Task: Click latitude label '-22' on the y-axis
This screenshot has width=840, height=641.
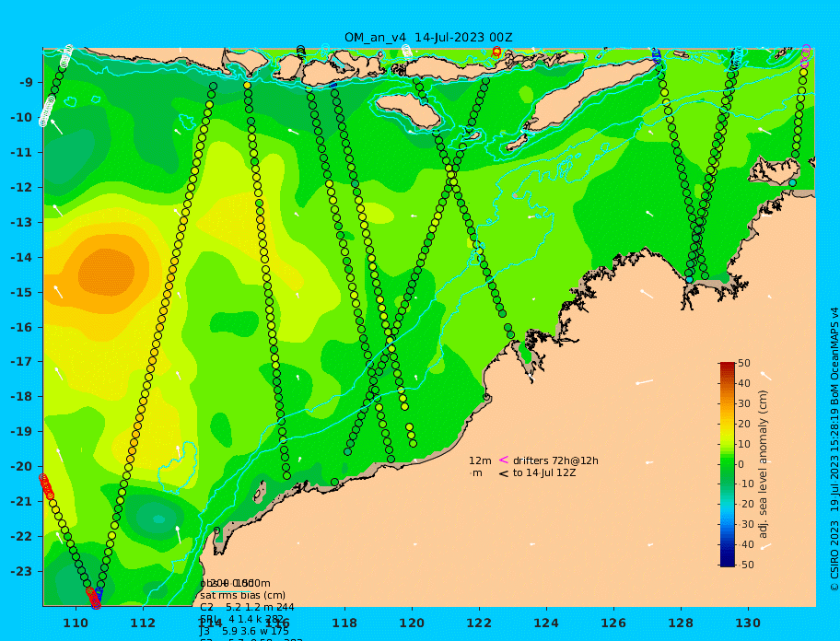Action: tap(22, 537)
